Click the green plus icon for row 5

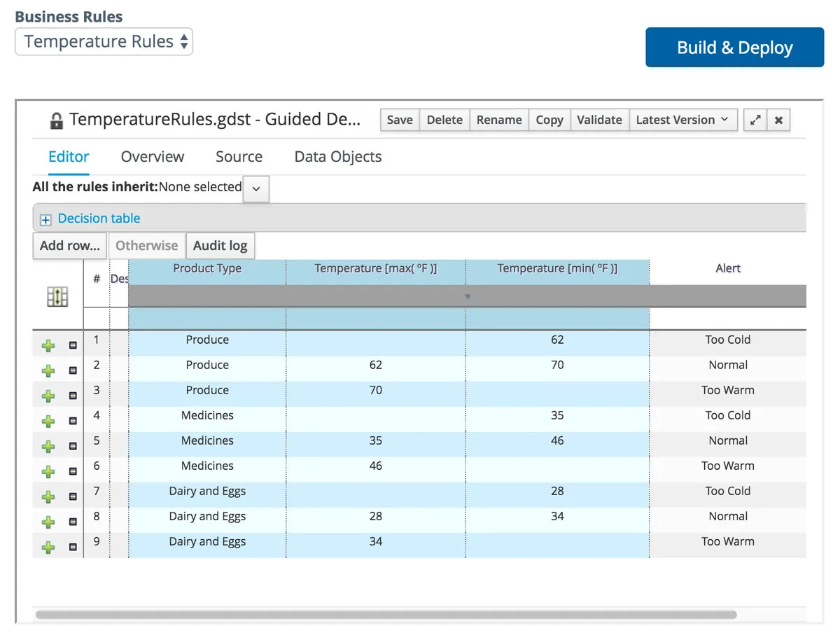pos(48,446)
